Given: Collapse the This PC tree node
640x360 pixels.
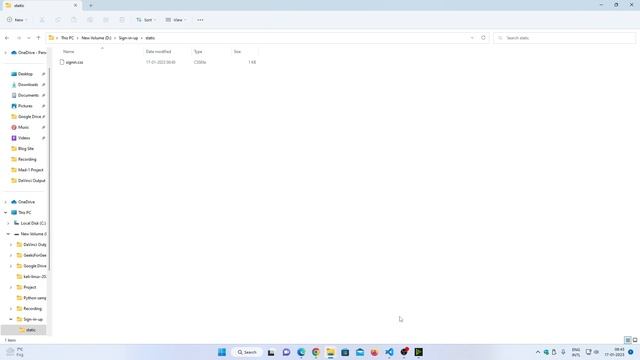Looking at the screenshot, I should pyautogui.click(x=5, y=213).
